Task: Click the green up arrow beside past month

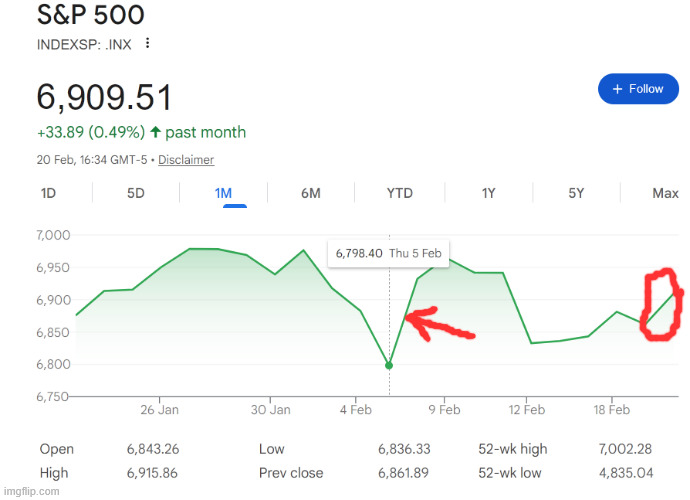Action: coord(156,132)
